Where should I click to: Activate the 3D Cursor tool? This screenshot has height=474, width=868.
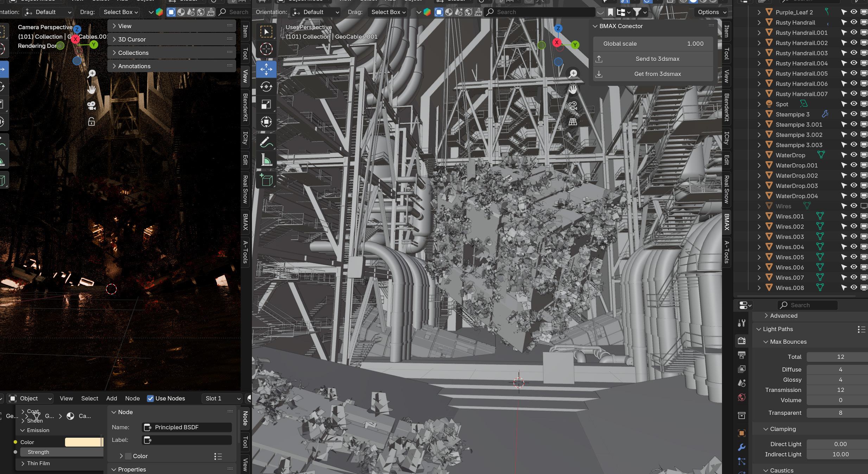(266, 49)
